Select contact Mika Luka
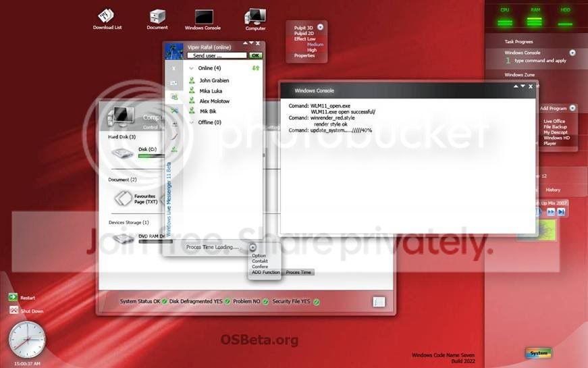 tap(211, 90)
